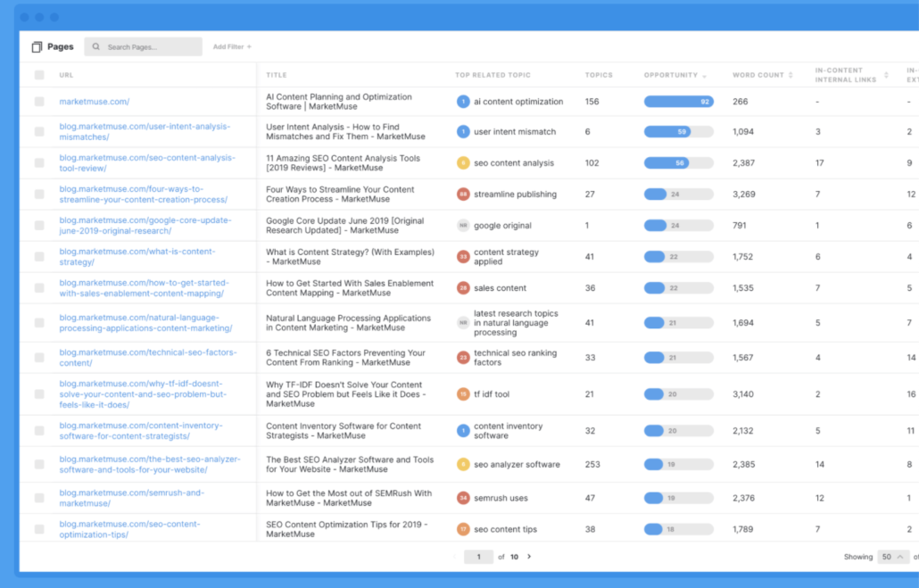Image resolution: width=919 pixels, height=588 pixels.
Task: Check the what-is-content-strategy row checkbox
Action: pyautogui.click(x=39, y=257)
